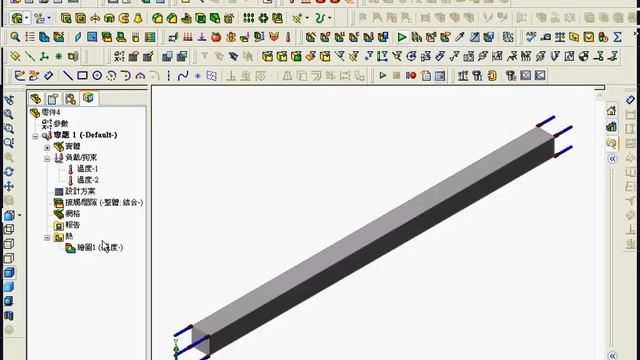Select the Pan view tool
The width and height of the screenshot is (640, 360).
coord(9,187)
